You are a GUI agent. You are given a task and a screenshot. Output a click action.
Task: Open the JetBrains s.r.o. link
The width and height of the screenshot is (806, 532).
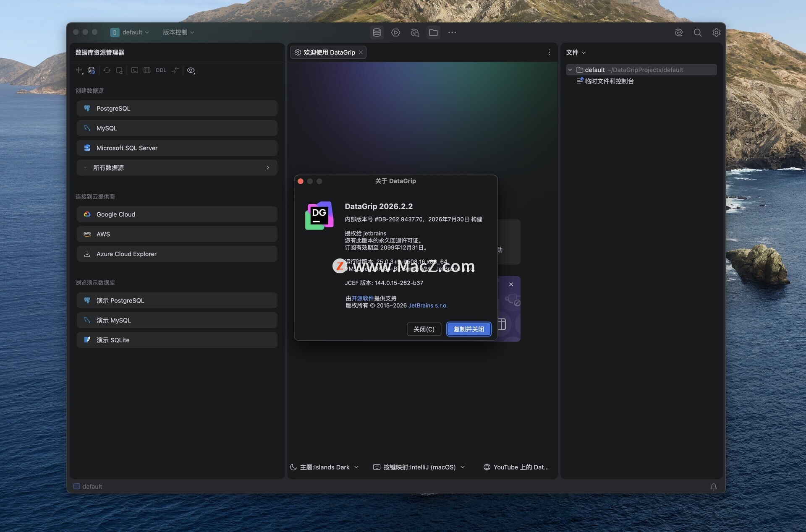point(428,305)
